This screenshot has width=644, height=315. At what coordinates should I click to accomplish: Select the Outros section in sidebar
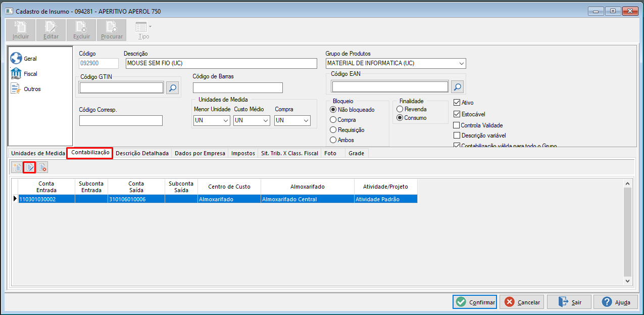[26, 89]
